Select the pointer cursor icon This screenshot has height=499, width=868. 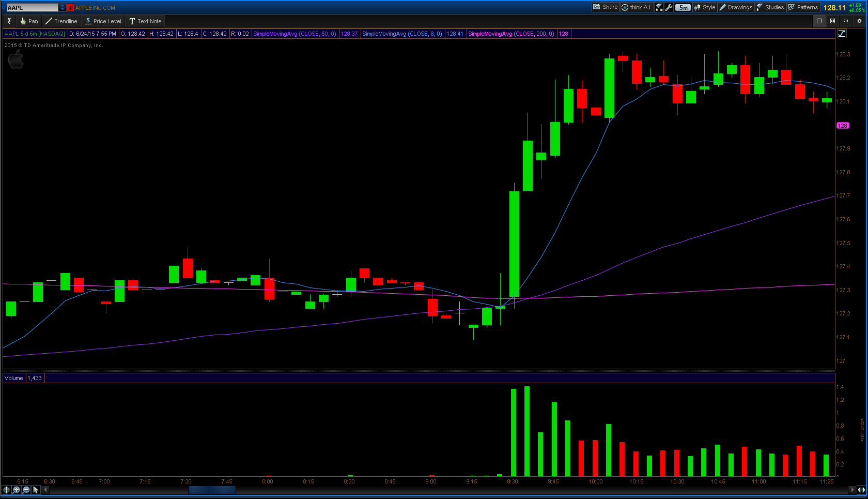[x=36, y=490]
